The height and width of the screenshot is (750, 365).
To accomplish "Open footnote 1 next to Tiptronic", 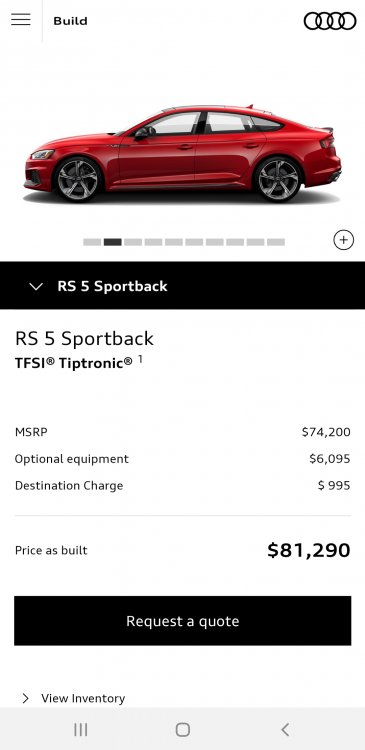I will 141,358.
